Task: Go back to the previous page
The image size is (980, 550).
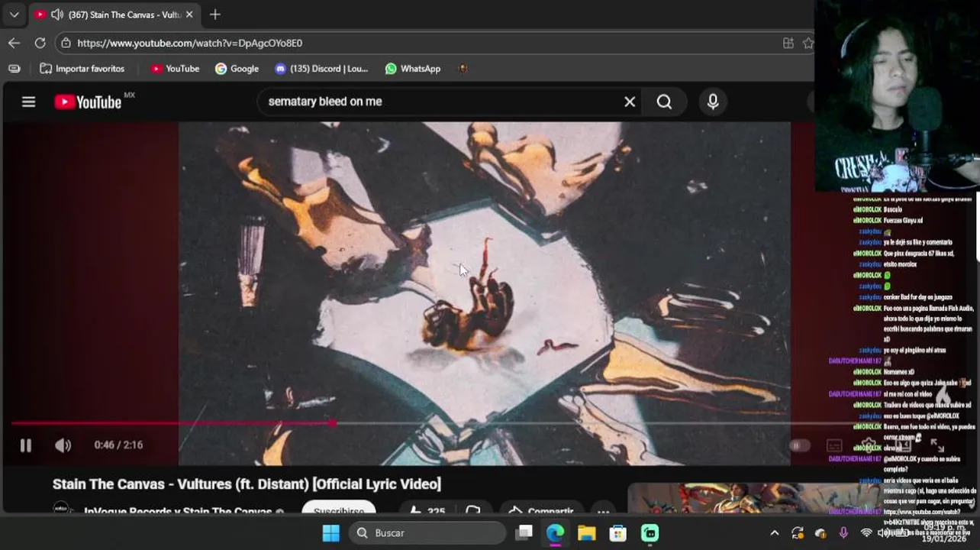Action: click(14, 43)
